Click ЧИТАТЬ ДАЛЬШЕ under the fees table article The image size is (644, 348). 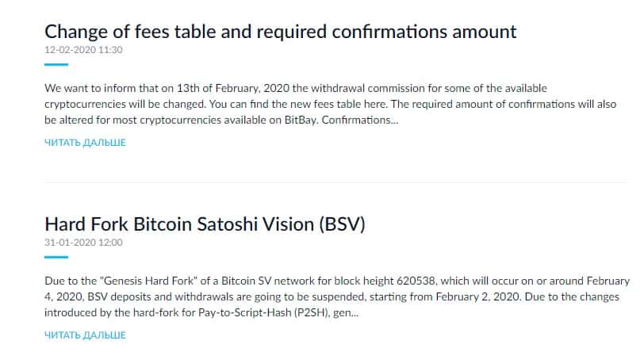coord(85,143)
